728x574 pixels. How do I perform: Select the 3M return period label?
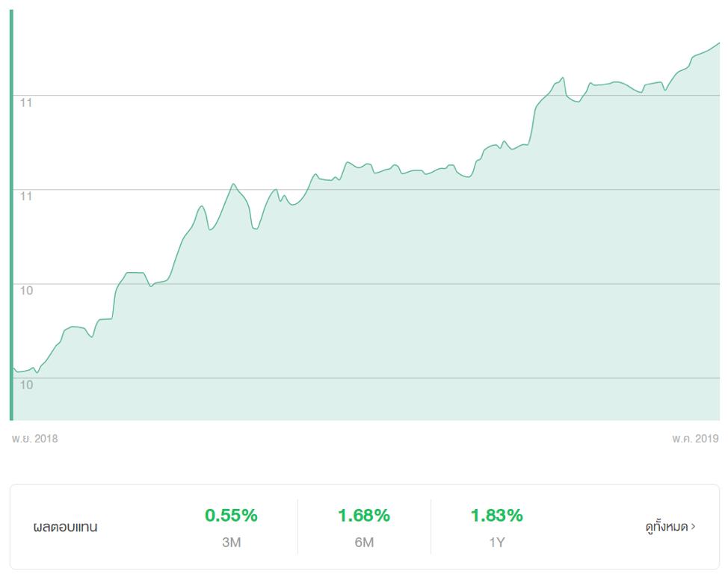(x=231, y=543)
